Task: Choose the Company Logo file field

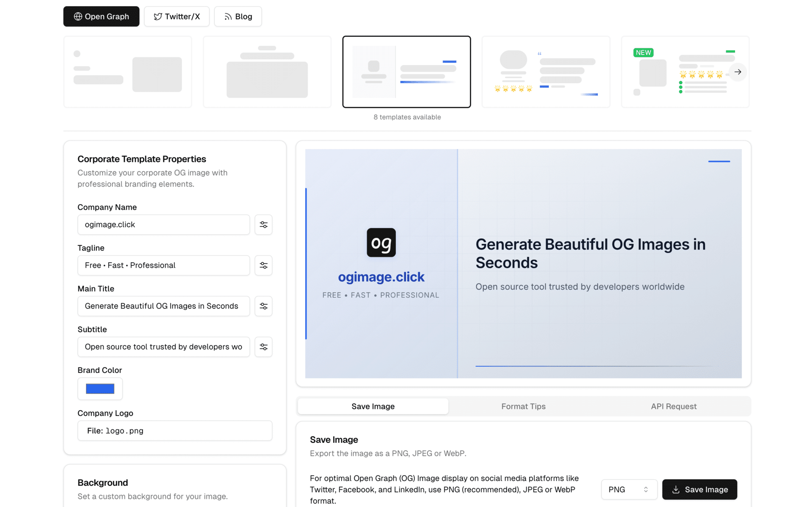Action: click(x=175, y=430)
